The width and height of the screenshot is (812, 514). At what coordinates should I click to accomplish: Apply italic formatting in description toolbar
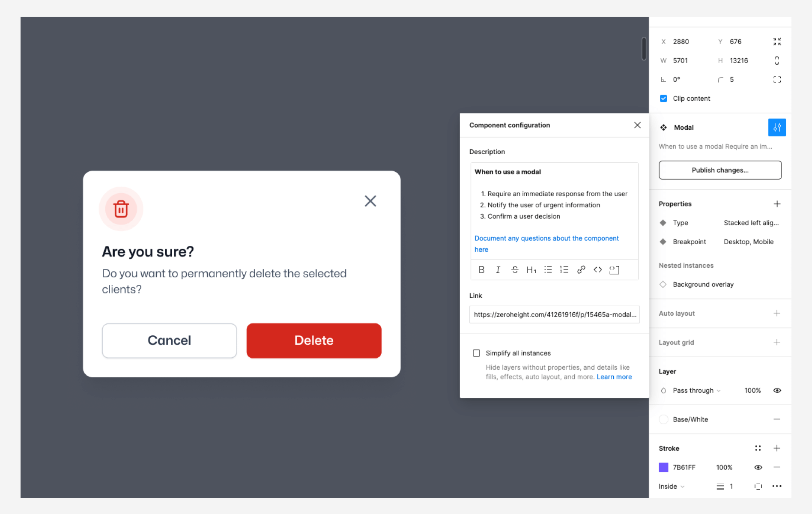(498, 270)
